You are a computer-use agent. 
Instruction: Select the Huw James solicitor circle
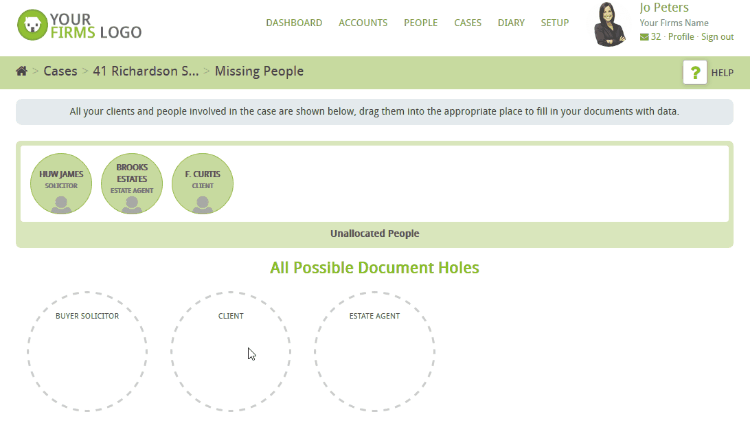pyautogui.click(x=61, y=183)
